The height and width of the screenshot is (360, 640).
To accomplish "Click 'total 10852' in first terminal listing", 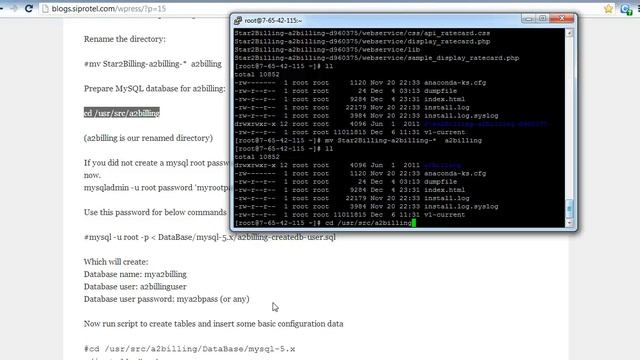I will click(x=257, y=75).
